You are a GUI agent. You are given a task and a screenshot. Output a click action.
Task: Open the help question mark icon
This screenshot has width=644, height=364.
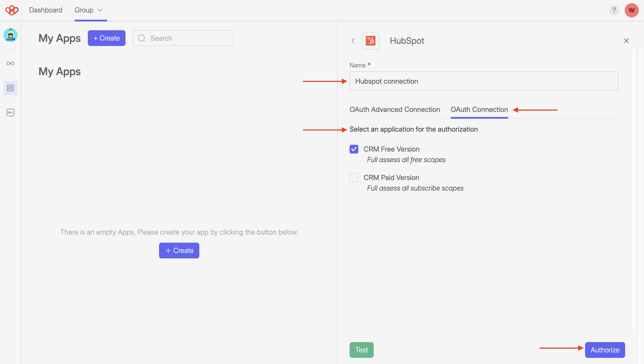[x=614, y=10]
